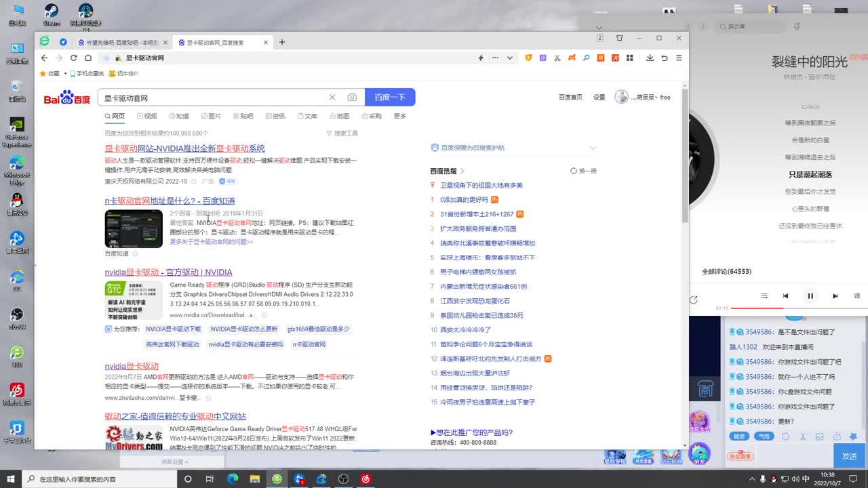Open 手机收藏夹 bookmark folder
This screenshot has height=488, width=868.
tap(86, 73)
